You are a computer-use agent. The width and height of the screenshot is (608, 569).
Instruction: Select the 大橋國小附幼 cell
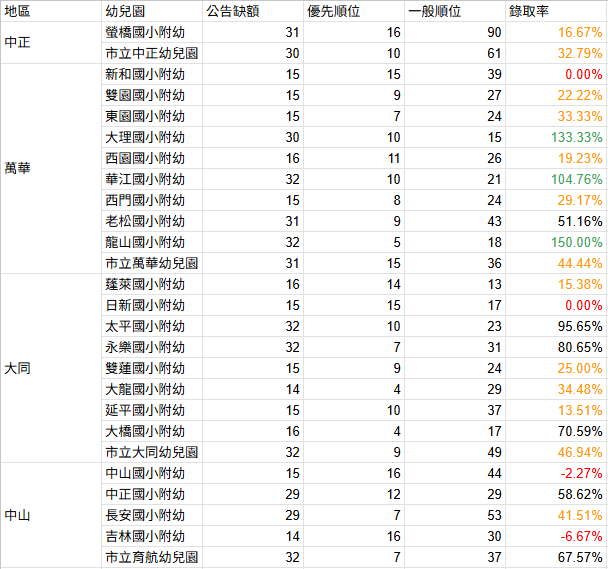[152, 431]
